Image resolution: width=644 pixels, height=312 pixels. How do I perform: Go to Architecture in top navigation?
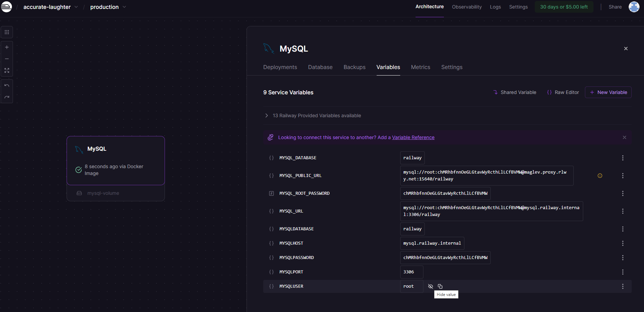pyautogui.click(x=430, y=7)
